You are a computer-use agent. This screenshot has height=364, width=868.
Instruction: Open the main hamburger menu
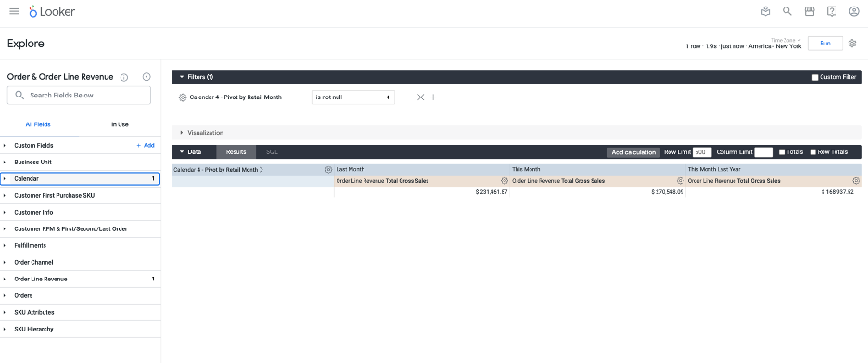point(14,11)
